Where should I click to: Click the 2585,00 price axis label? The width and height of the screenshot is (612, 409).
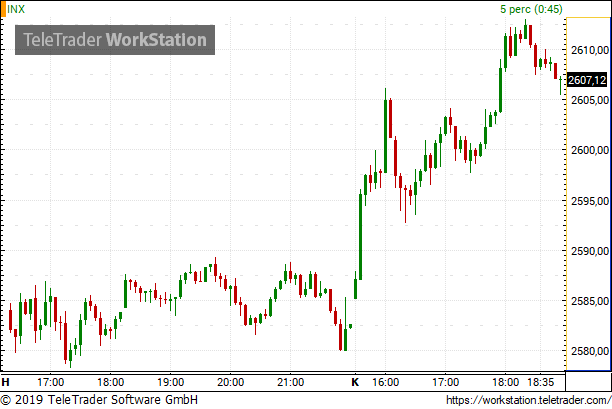[x=590, y=301]
